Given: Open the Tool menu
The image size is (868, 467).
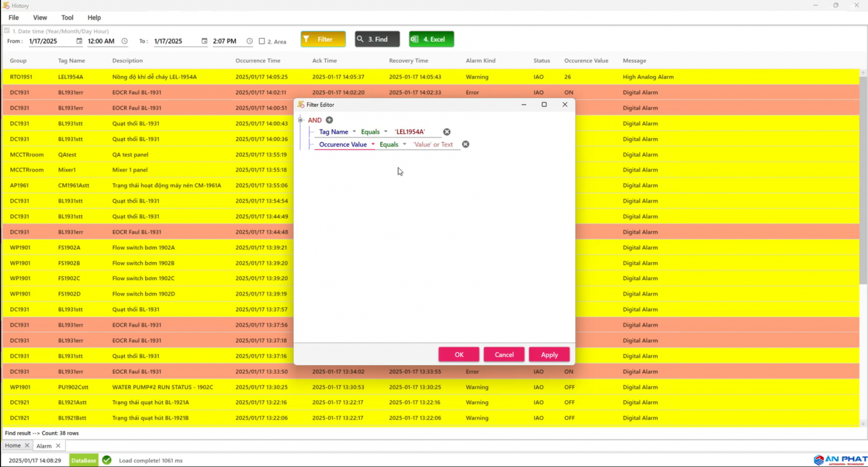Looking at the screenshot, I should 67,17.
